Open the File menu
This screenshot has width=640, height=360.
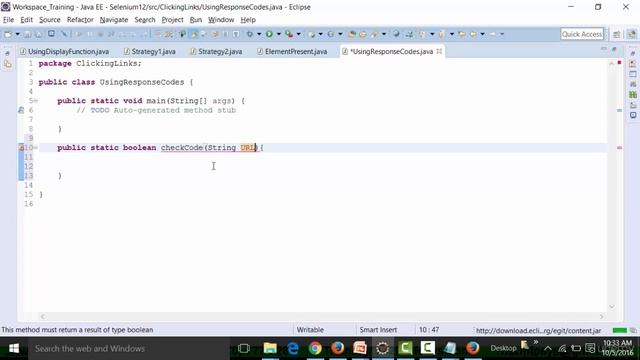8,20
